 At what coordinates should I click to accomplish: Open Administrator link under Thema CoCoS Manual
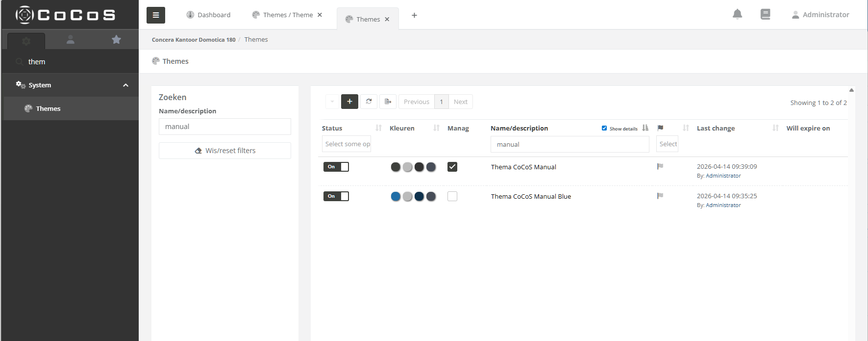click(723, 176)
